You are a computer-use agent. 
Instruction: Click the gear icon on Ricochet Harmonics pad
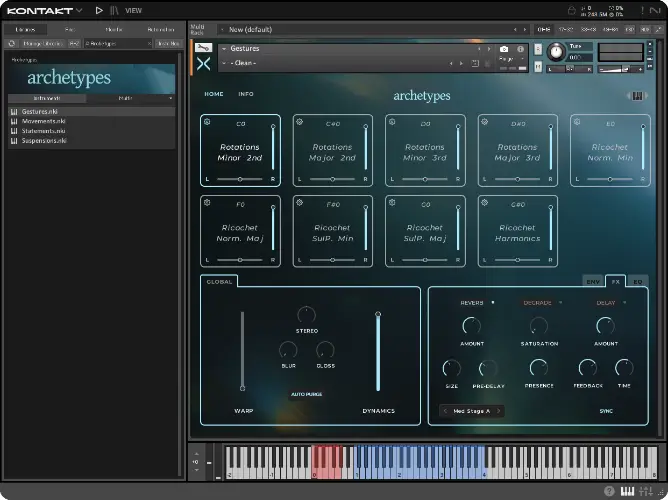click(x=485, y=203)
